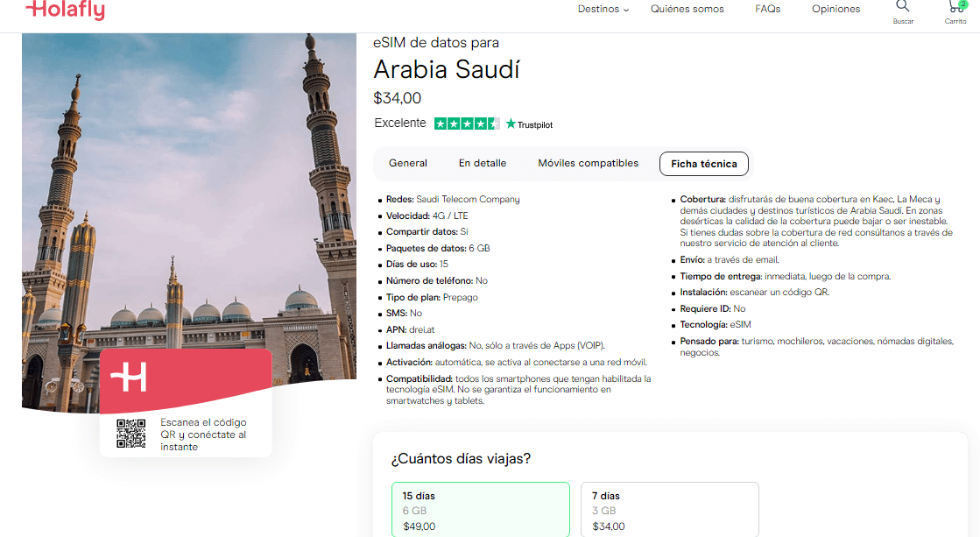Switch to the General tab
This screenshot has width=980, height=537.
pos(408,163)
